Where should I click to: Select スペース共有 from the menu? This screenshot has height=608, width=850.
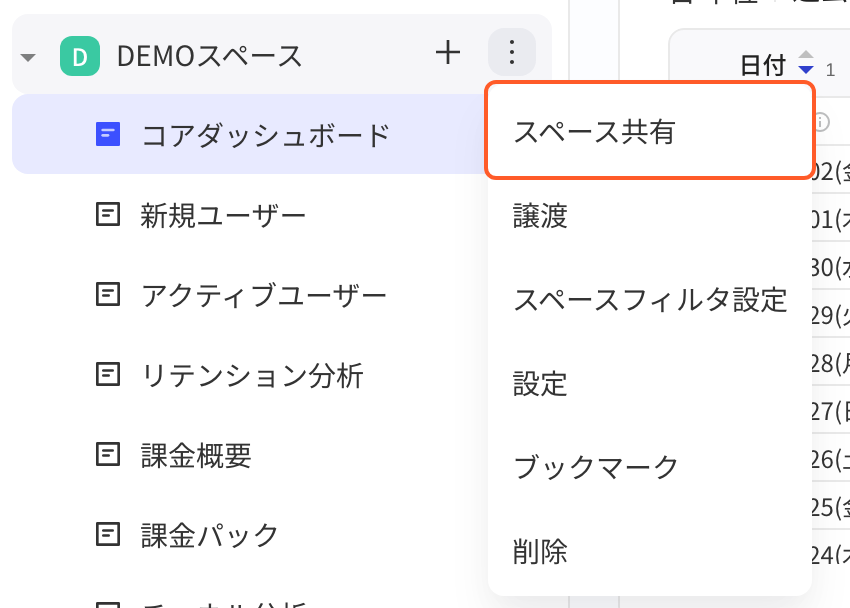[x=649, y=131]
